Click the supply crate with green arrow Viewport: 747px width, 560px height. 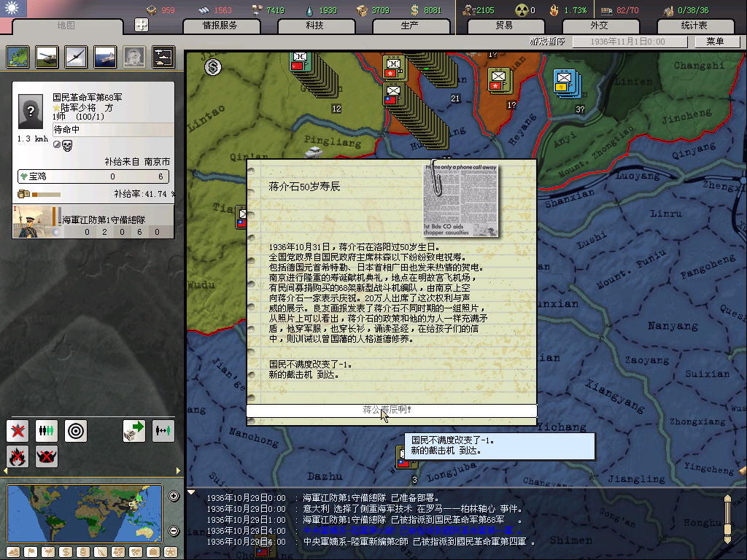[134, 431]
